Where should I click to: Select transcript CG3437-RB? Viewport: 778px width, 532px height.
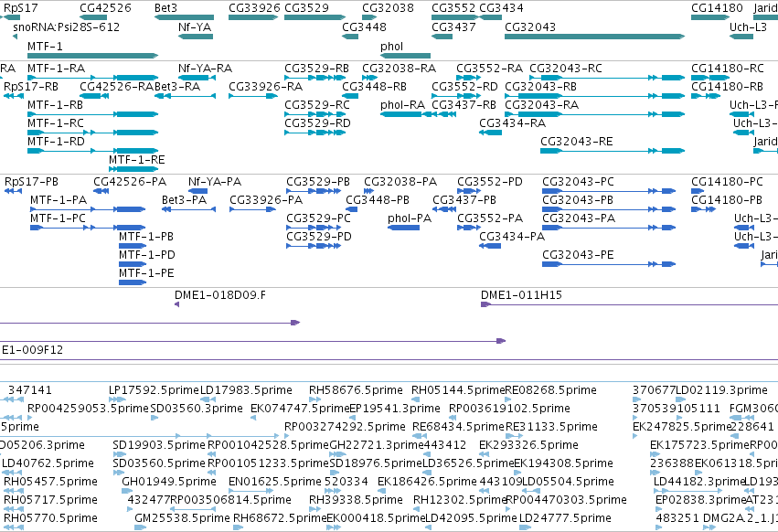pos(464,105)
